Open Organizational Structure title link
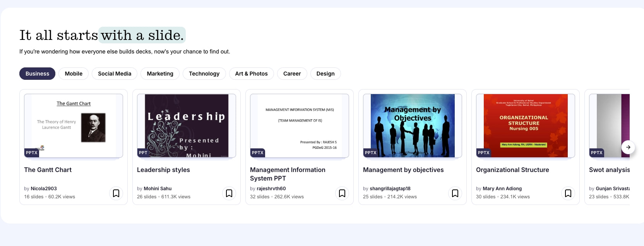Image resolution: width=644 pixels, height=246 pixels. (x=512, y=170)
